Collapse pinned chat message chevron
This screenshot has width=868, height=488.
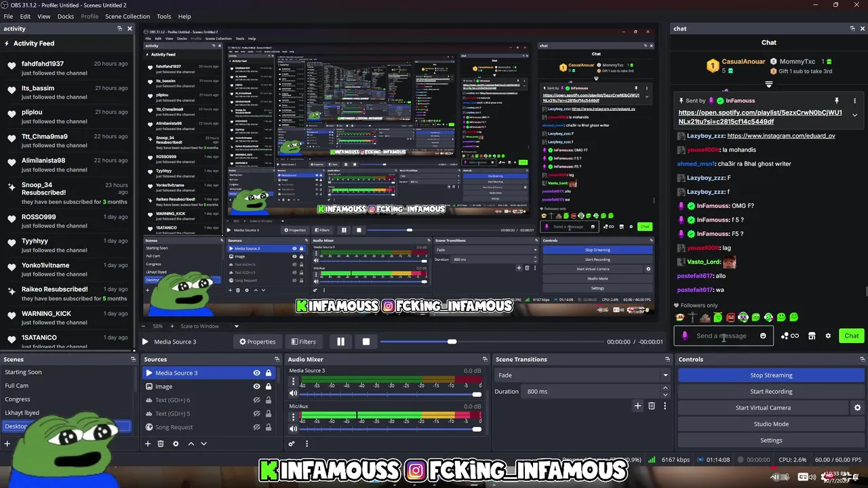pyautogui.click(x=854, y=115)
